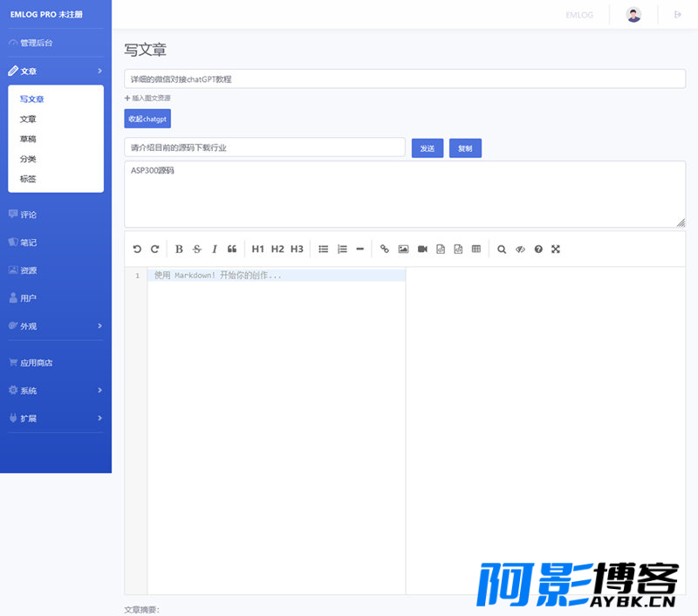Focus the article title input field
698x616 pixels.
[405, 79]
